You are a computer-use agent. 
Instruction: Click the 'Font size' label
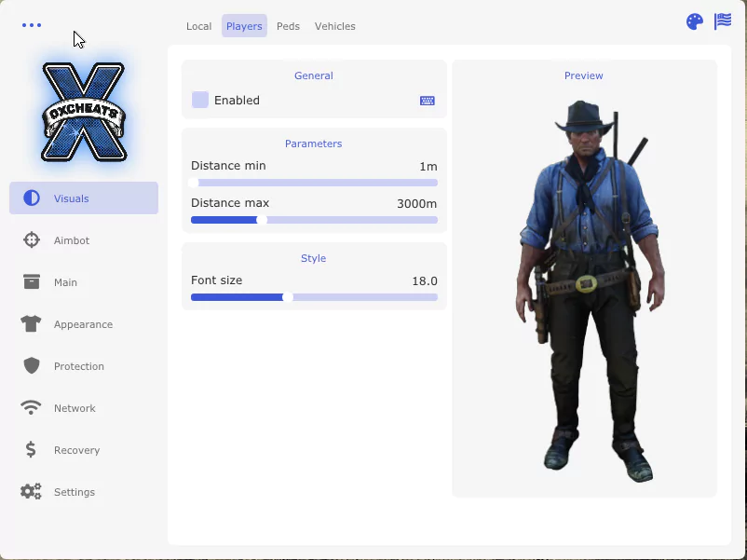click(x=217, y=280)
